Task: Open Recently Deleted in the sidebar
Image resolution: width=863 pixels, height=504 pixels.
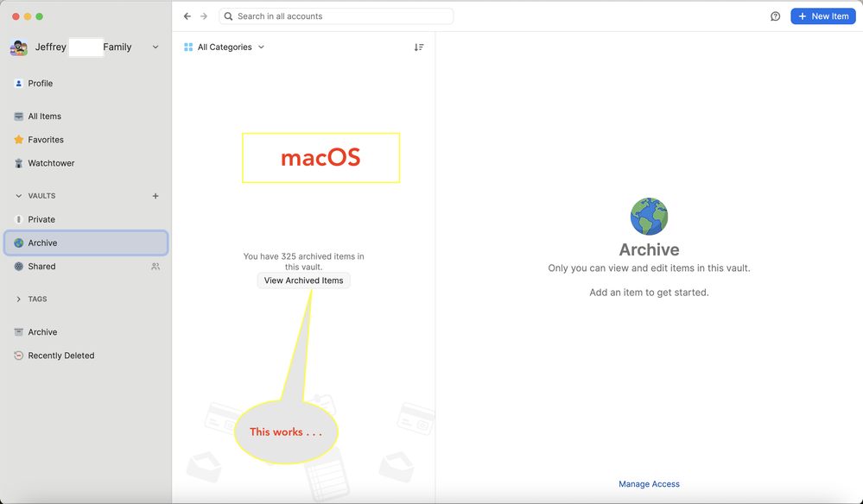Action: [60, 356]
